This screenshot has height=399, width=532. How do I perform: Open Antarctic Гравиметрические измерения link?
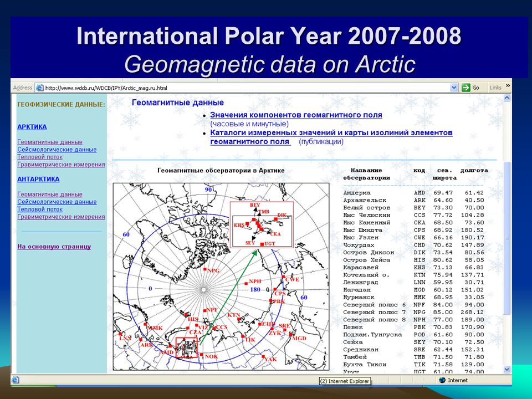click(x=61, y=217)
